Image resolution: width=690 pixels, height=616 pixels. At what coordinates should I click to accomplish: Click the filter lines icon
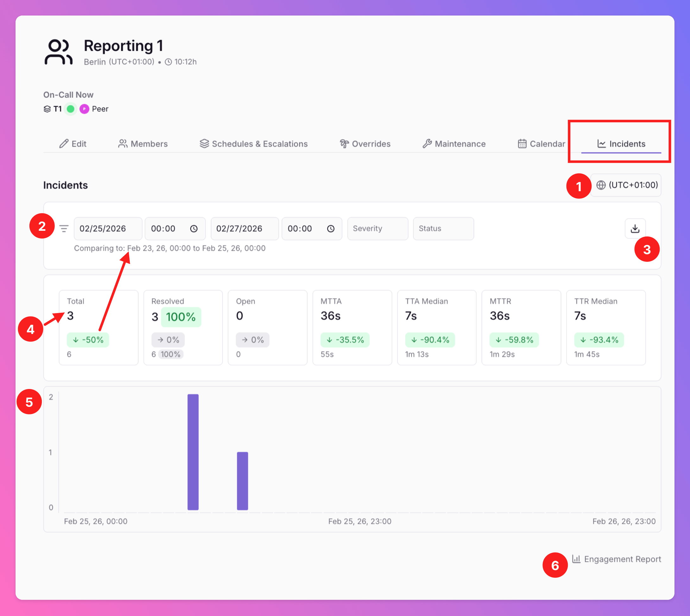(x=64, y=229)
